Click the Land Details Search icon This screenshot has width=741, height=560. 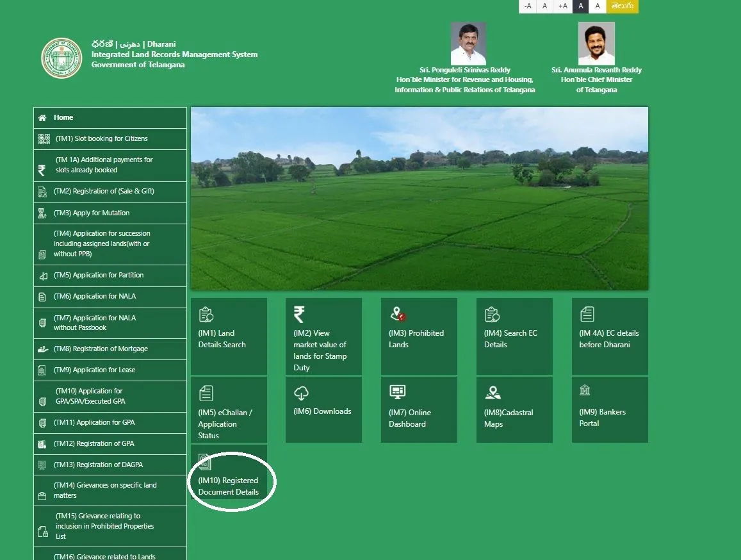tap(206, 315)
